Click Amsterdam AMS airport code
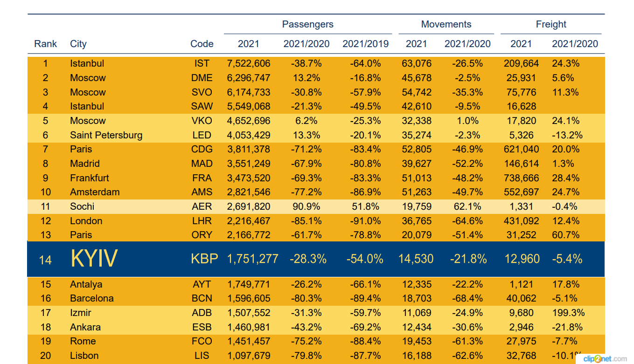 click(202, 192)
